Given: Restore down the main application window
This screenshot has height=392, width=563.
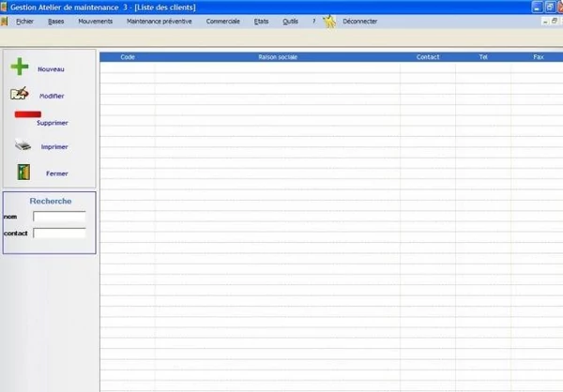Looking at the screenshot, I should [550, 7].
